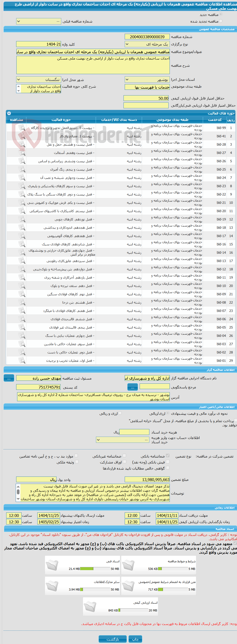The width and height of the screenshot is (237, 644).
Task: Click the مشاهده column header
Action: point(16,120)
